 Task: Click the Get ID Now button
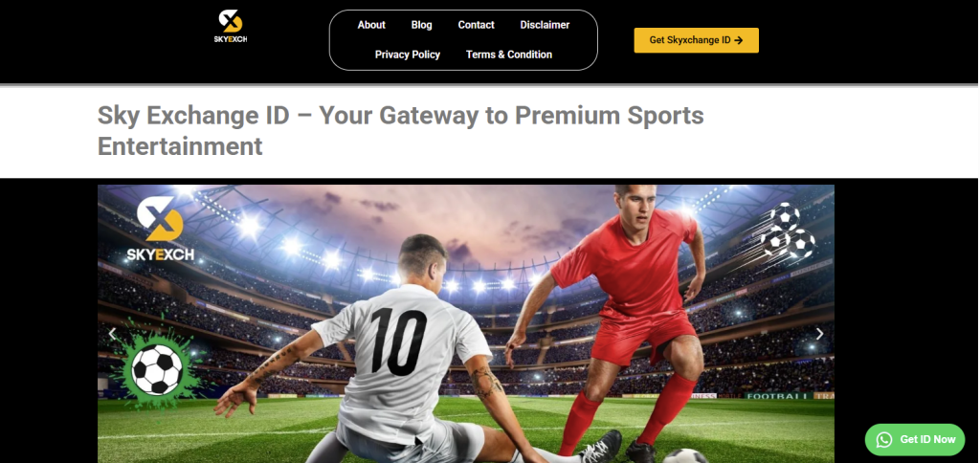tap(914, 440)
